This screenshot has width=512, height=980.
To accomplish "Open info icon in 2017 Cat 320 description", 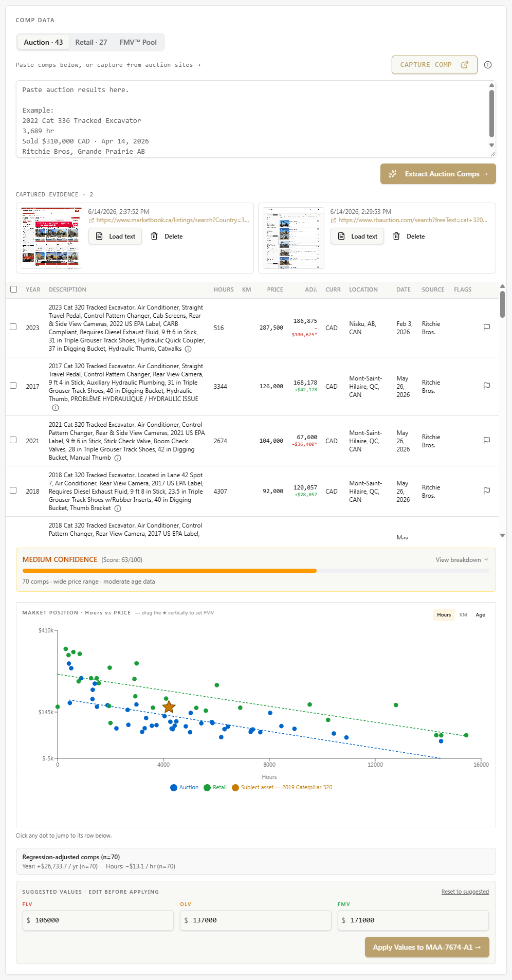I will tap(56, 408).
